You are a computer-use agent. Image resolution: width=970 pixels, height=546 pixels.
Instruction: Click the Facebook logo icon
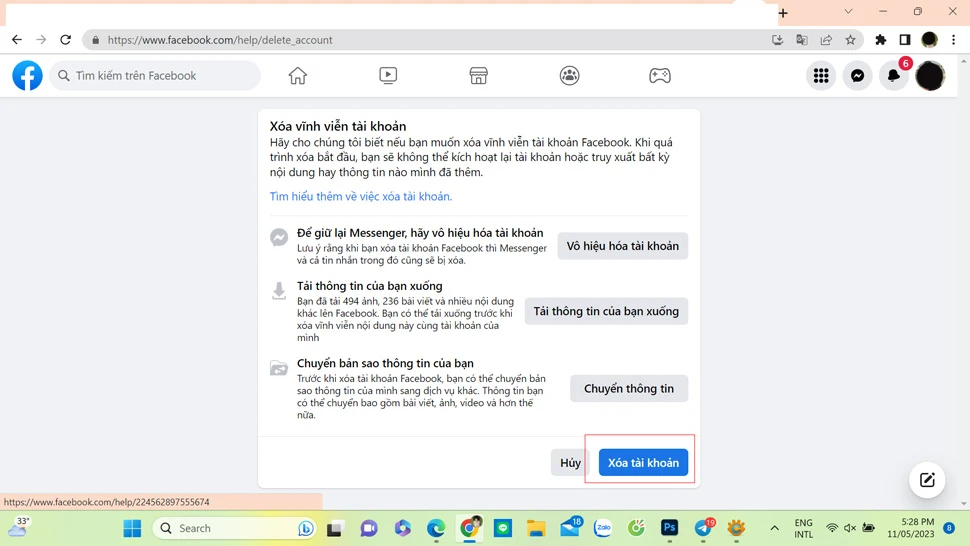point(27,75)
